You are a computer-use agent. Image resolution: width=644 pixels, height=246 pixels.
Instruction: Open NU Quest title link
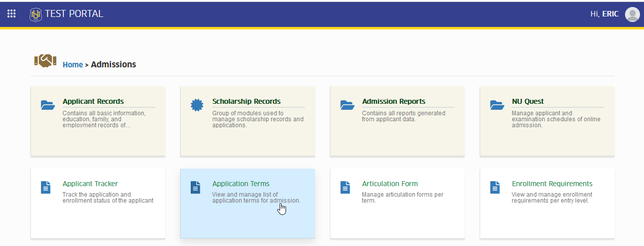528,101
